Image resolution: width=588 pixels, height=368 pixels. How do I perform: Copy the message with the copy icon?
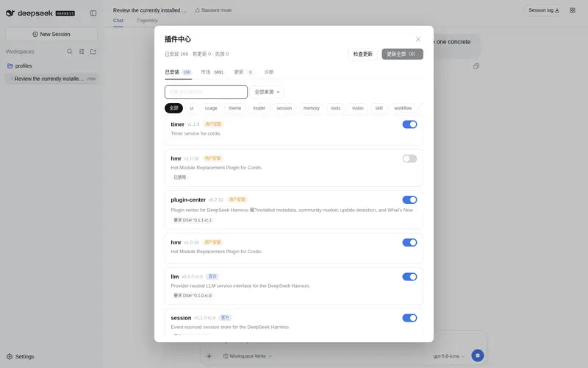476,66
